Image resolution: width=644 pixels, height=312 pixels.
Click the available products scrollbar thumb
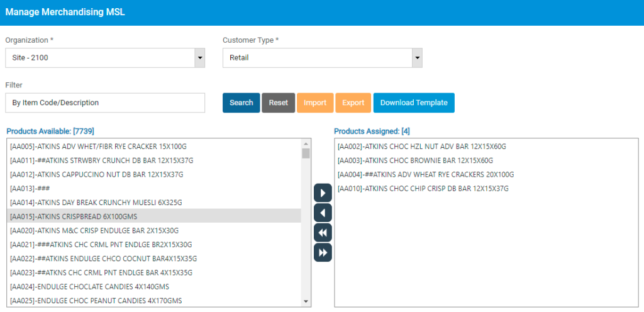(x=306, y=153)
